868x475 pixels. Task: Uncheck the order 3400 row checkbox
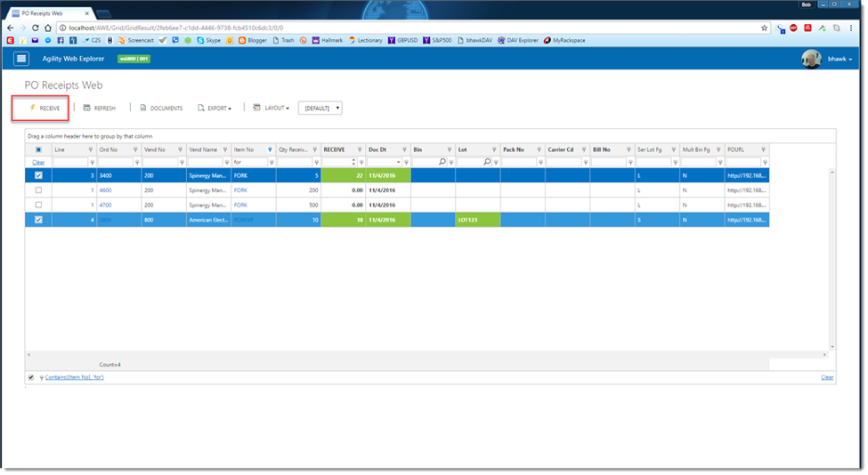click(38, 176)
